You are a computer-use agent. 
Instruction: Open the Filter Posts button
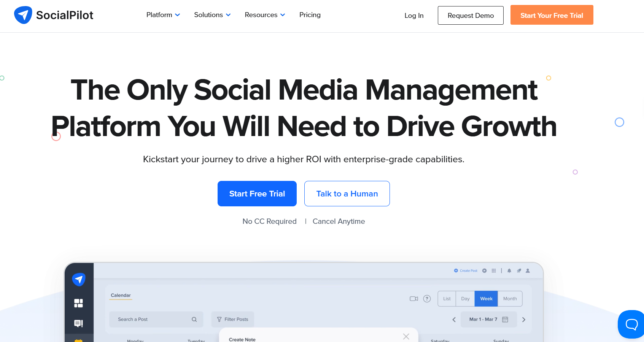tap(232, 320)
